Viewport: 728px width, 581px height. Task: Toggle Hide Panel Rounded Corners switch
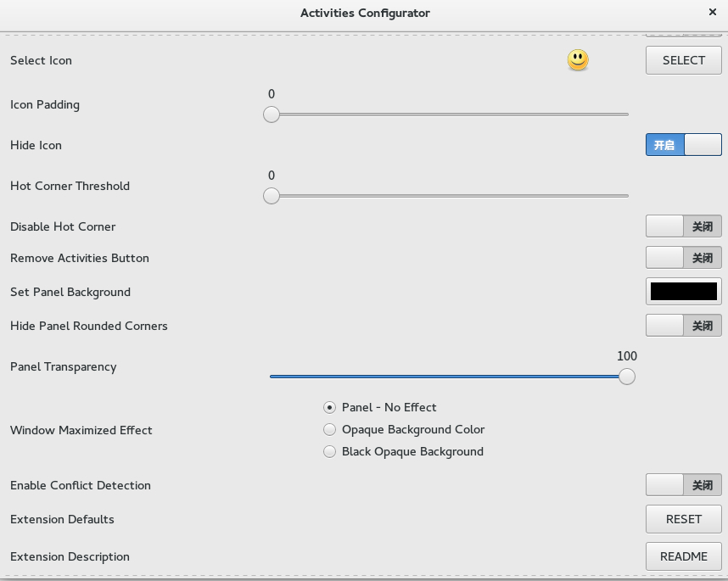pyautogui.click(x=683, y=326)
